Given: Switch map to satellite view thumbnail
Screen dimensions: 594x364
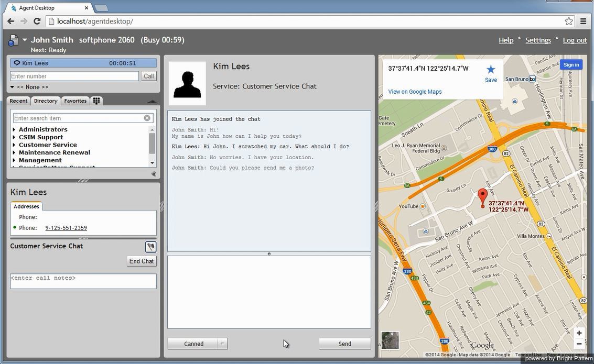Looking at the screenshot, I should click(x=390, y=340).
